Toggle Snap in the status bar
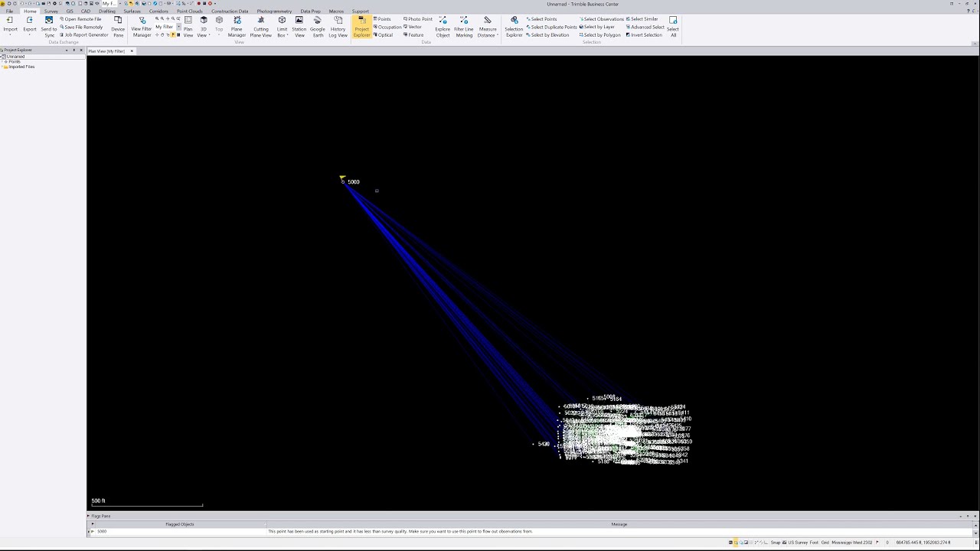This screenshot has width=980, height=551. [x=775, y=543]
